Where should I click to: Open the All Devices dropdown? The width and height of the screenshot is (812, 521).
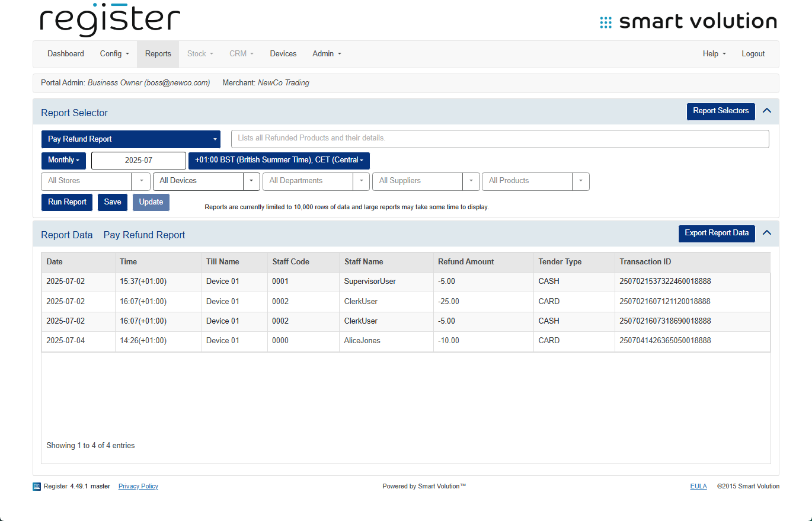click(206, 181)
